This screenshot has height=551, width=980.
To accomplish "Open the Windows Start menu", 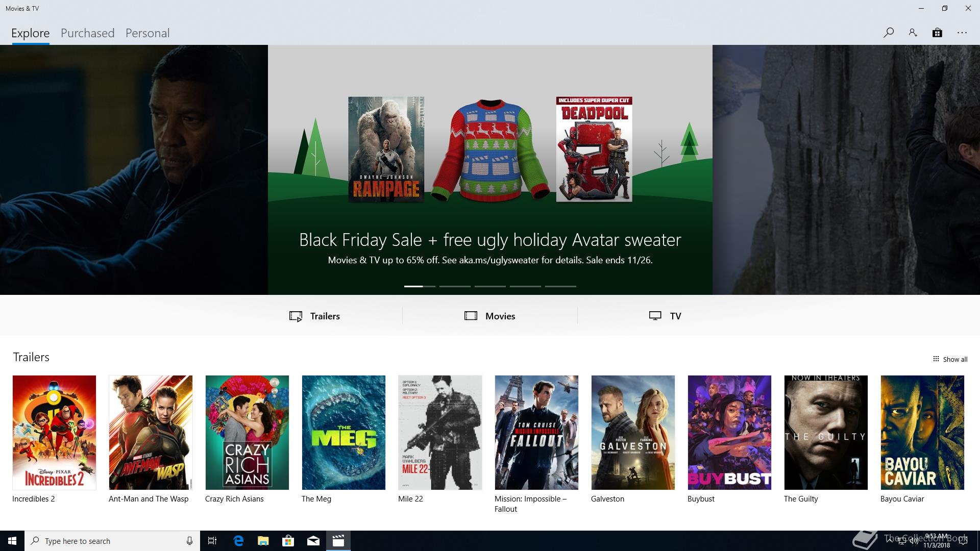I will [x=12, y=541].
